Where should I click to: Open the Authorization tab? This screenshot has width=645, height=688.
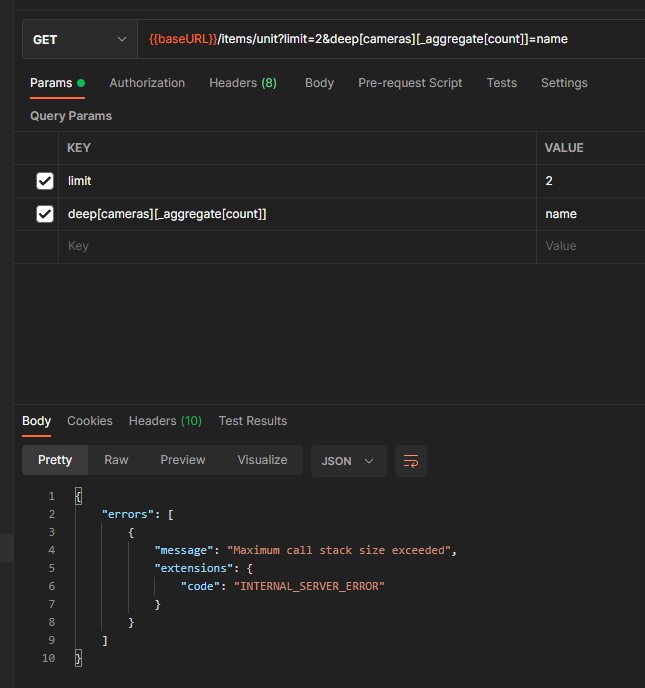click(x=147, y=83)
